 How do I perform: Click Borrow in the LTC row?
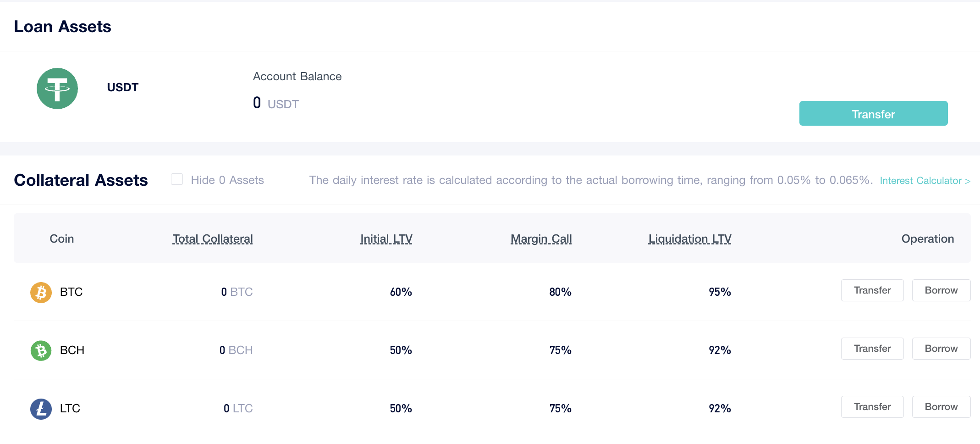click(x=941, y=407)
